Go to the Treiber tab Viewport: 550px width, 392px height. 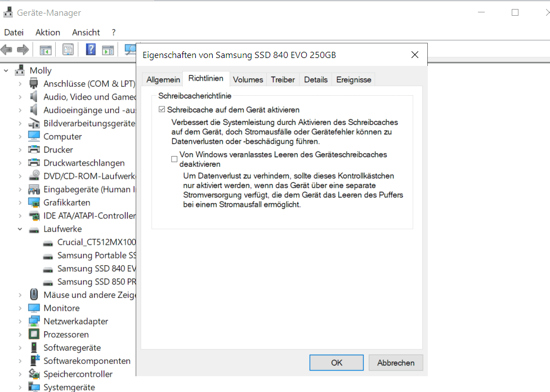coord(283,79)
